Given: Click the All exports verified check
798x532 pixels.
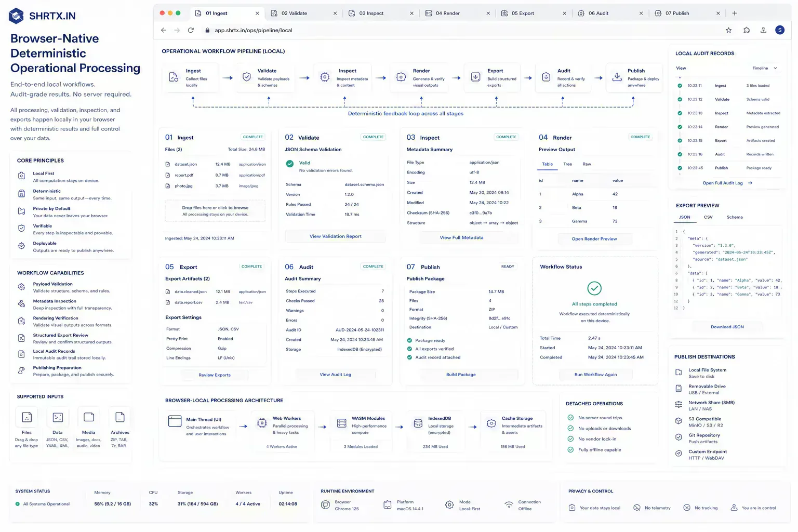Looking at the screenshot, I should pyautogui.click(x=409, y=349).
